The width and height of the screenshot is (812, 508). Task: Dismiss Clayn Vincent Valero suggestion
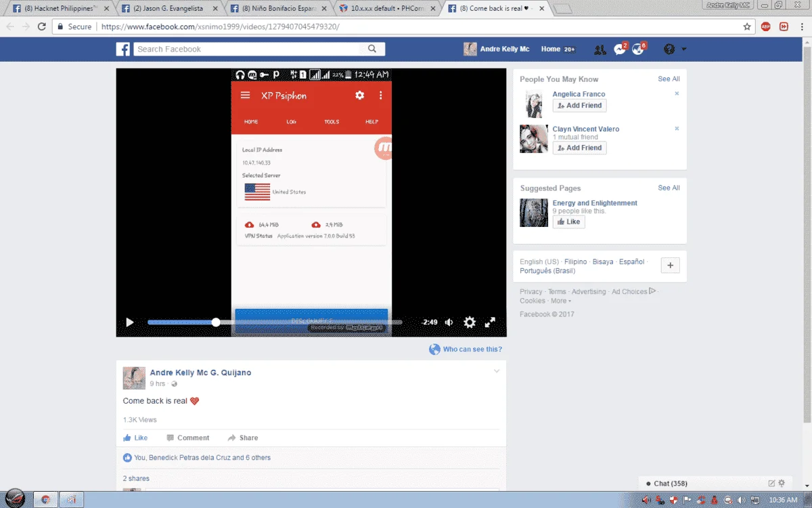(x=677, y=128)
